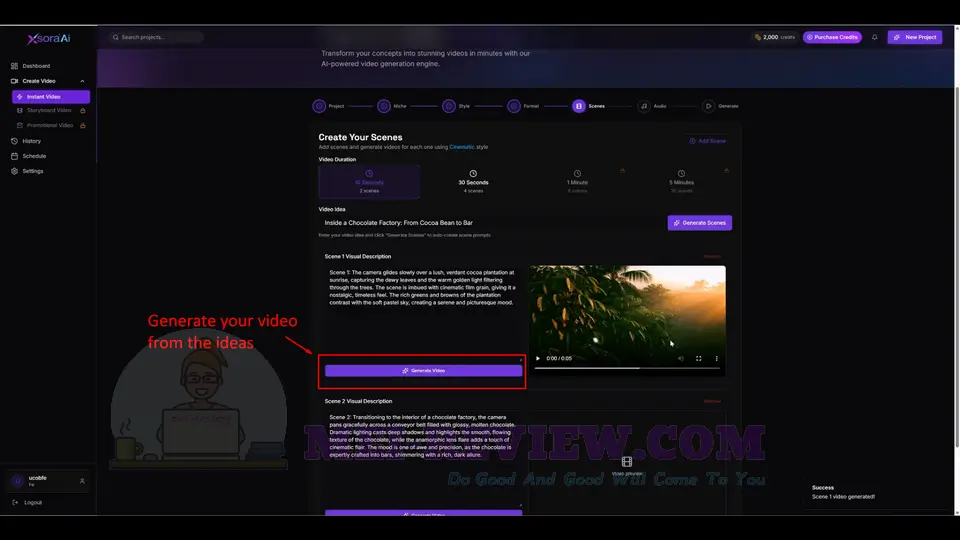Click Generate Video for Scene 1
This screenshot has width=960, height=540.
point(423,370)
